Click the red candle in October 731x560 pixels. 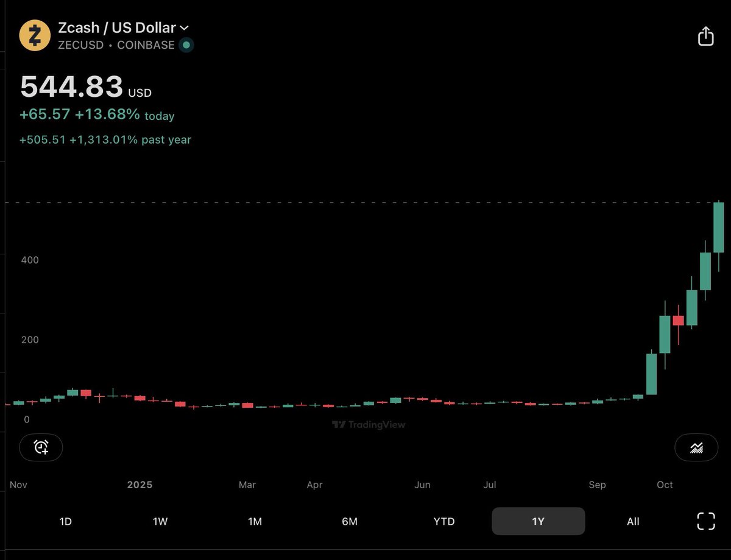coord(678,320)
